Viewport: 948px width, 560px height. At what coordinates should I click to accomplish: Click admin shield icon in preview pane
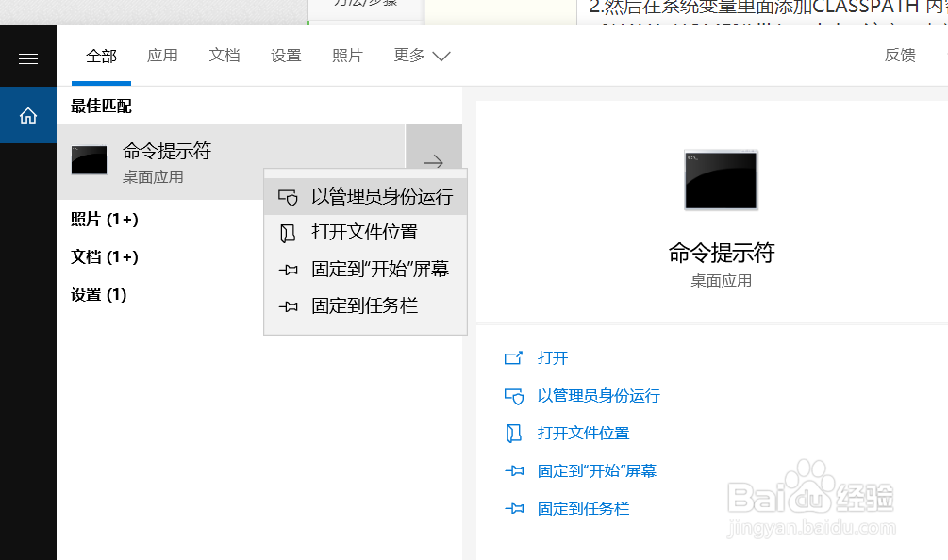tap(514, 396)
